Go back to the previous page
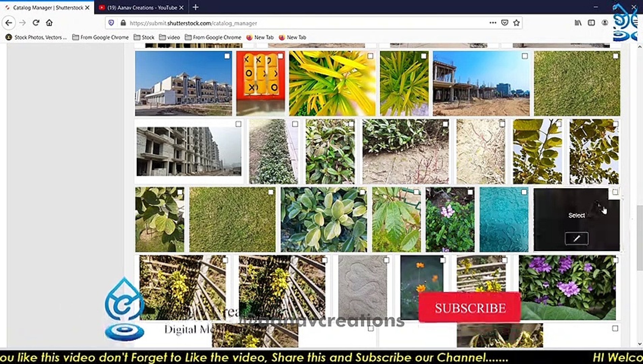 click(x=9, y=23)
